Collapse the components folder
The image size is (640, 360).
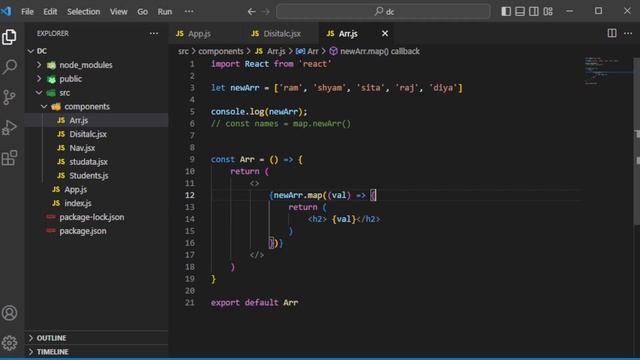tap(44, 107)
